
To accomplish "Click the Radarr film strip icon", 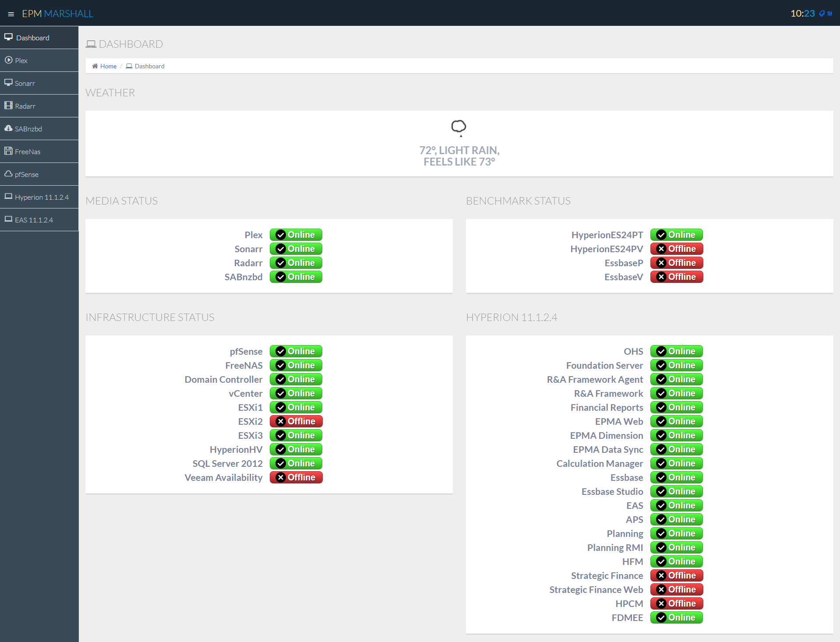I will coord(8,106).
